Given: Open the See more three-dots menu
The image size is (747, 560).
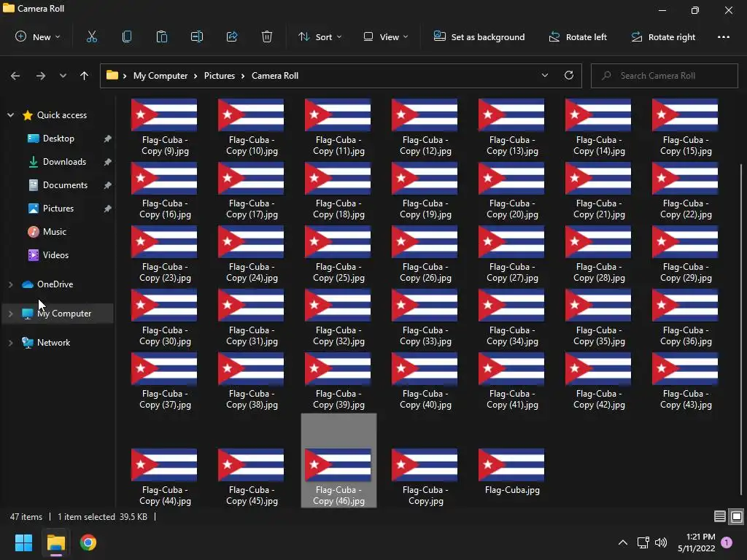Looking at the screenshot, I should (x=723, y=36).
